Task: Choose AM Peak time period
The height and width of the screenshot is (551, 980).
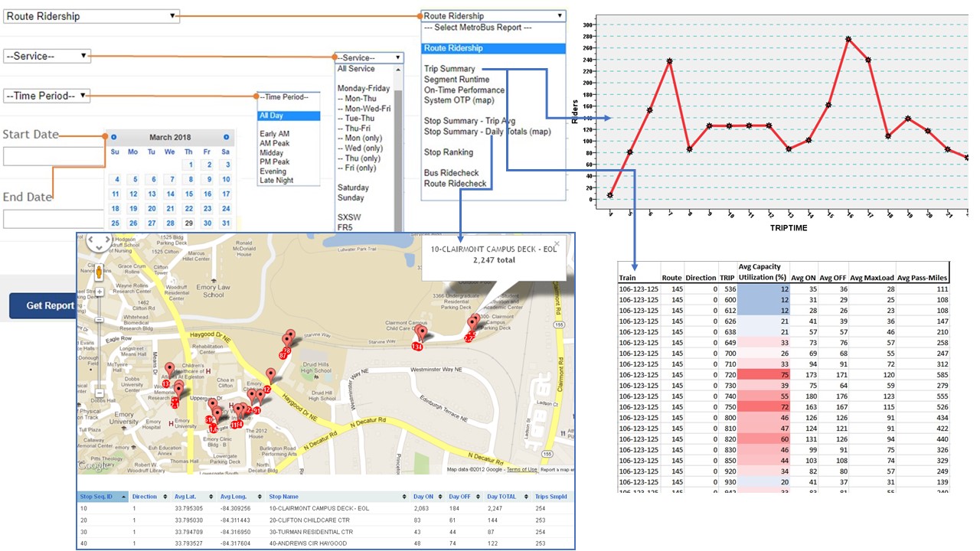Action: [275, 144]
